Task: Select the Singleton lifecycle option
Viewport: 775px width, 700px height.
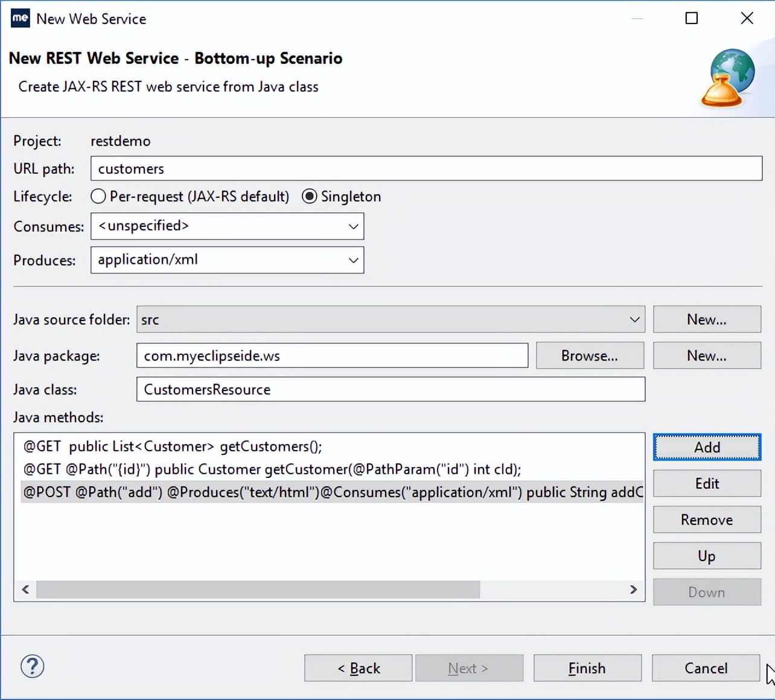Action: [310, 196]
